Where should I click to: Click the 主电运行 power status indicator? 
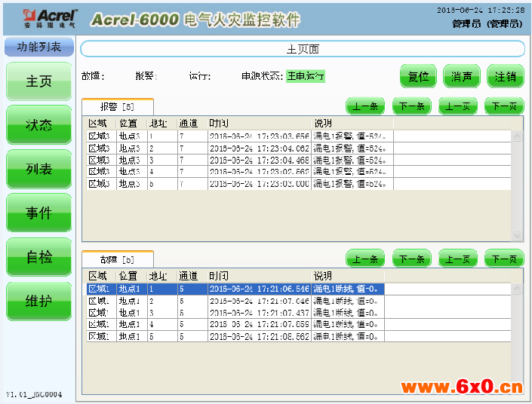tap(306, 76)
